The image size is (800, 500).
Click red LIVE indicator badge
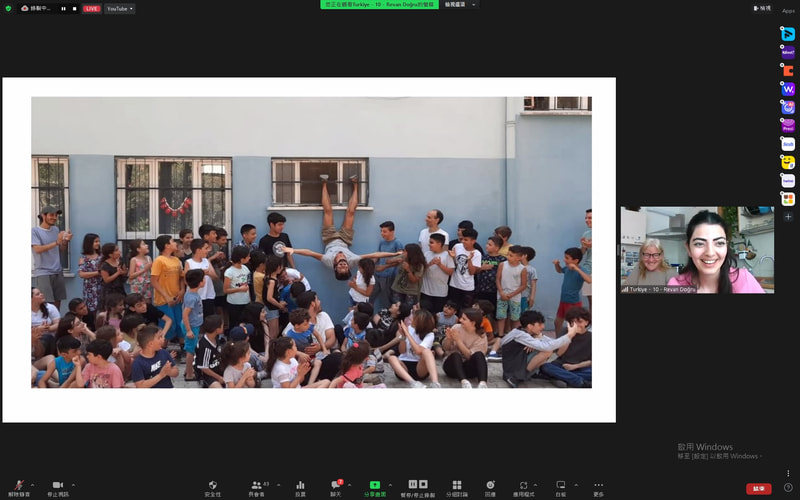coord(92,9)
